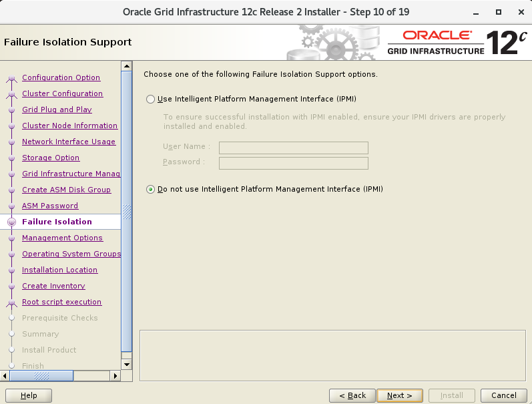Click the empty message area at bottom

click(x=332, y=355)
